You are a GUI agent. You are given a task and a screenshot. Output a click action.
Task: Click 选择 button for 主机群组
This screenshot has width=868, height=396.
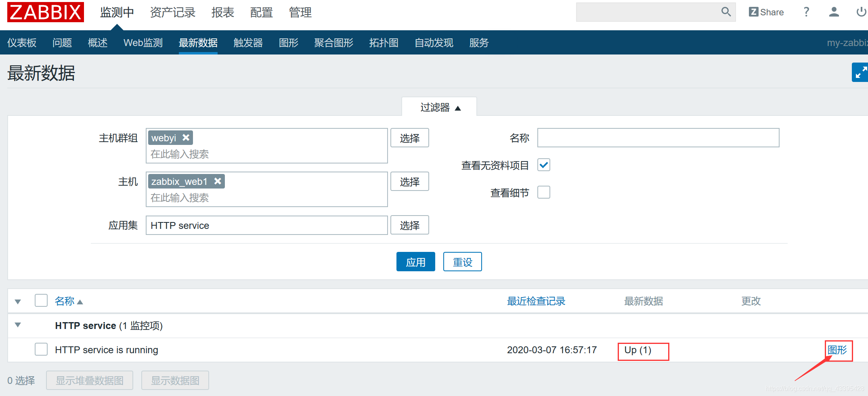pos(410,138)
